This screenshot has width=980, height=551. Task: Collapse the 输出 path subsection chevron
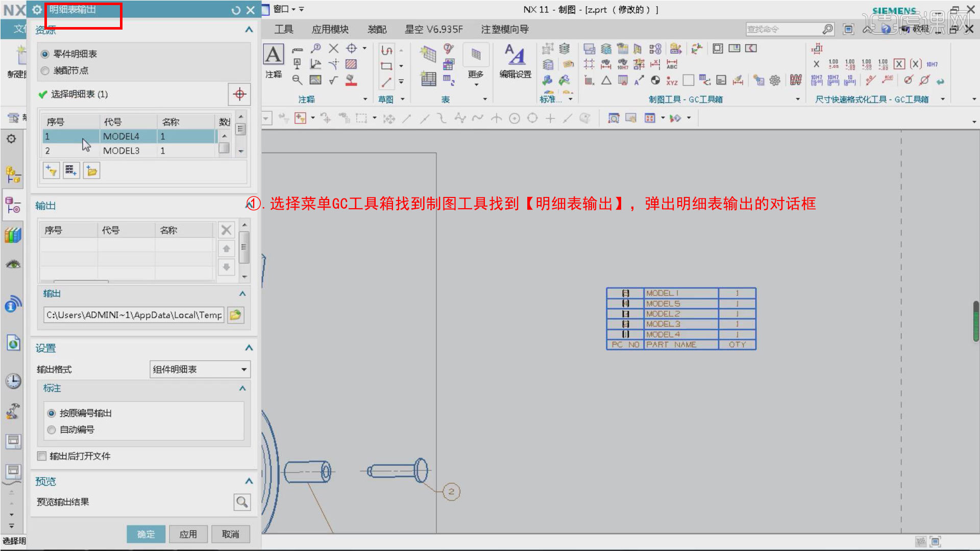(x=242, y=293)
